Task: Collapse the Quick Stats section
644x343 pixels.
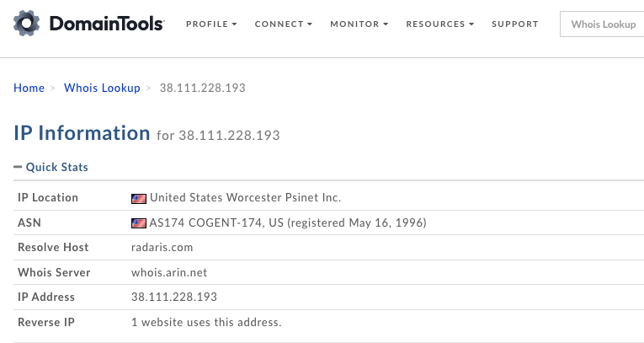Action: click(x=51, y=167)
